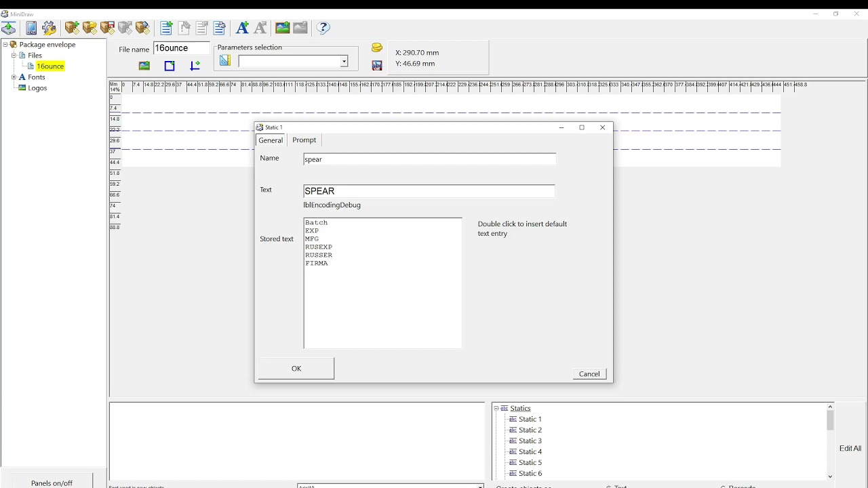Screen dimensions: 868x488
Task: Click the Text field containing SPEAR
Action: coord(429,191)
